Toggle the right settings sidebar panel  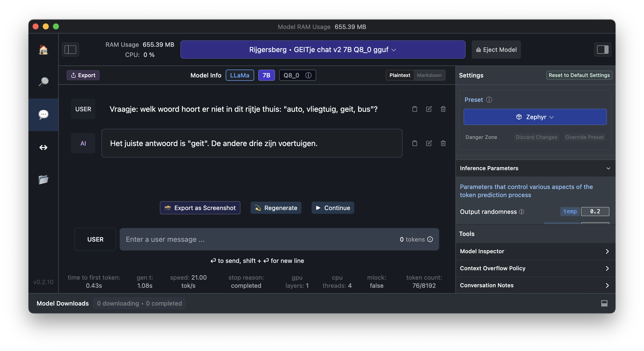pos(603,50)
